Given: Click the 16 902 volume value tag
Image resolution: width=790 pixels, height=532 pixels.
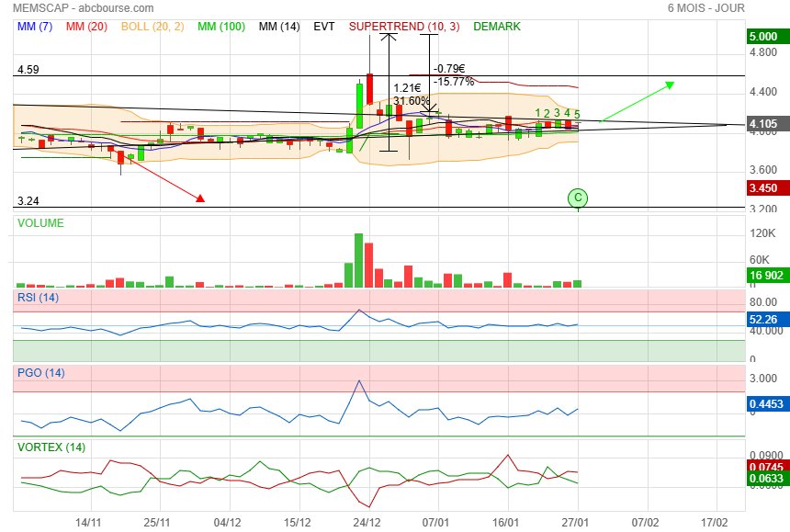Looking at the screenshot, I should 766,275.
